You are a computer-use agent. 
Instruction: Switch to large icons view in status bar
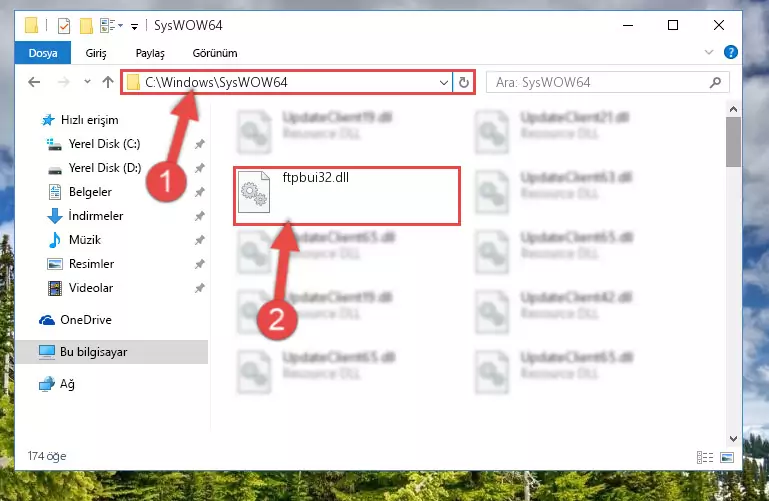(727, 457)
